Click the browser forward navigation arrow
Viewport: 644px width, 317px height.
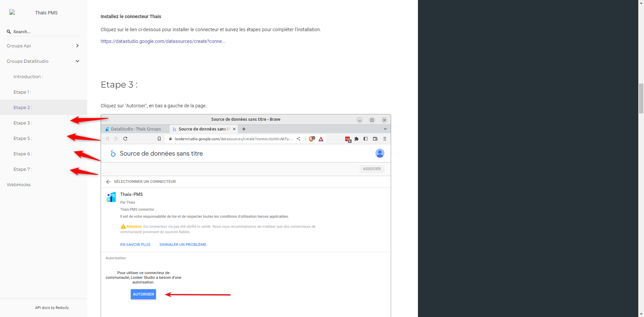click(x=116, y=139)
